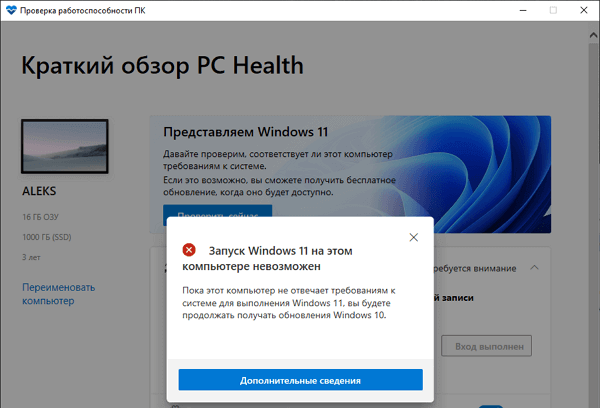Click the partially hidden Проверить сейчас button
The height and width of the screenshot is (408, 600).
coord(218,211)
